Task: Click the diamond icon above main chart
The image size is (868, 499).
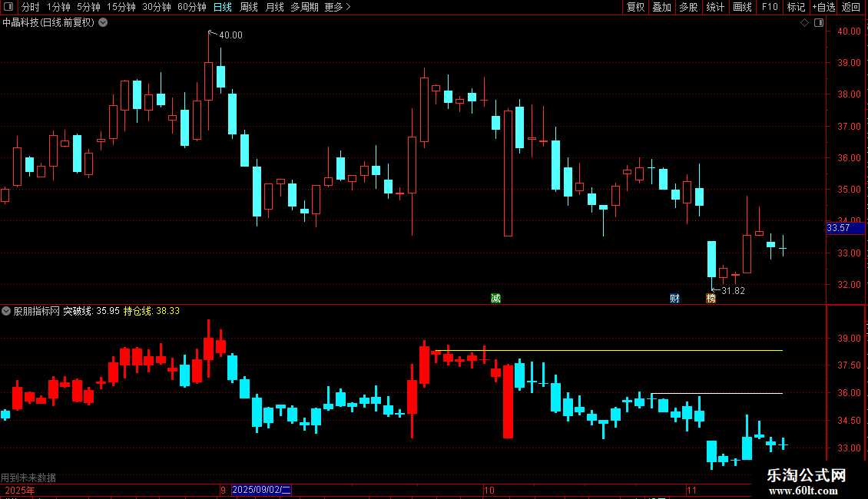Action: pos(805,23)
